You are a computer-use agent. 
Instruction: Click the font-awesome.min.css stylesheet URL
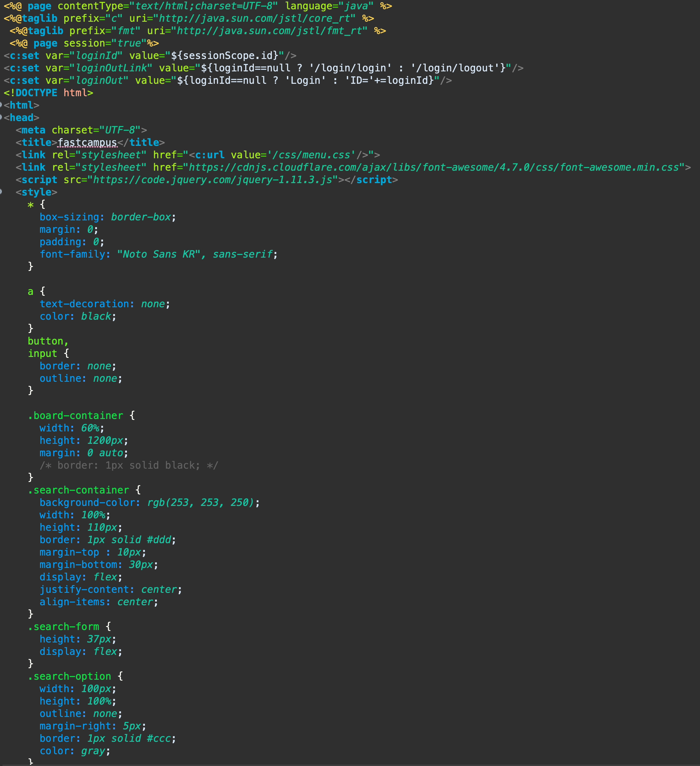click(x=433, y=167)
